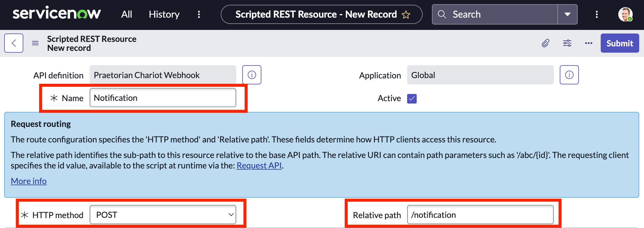
Task: Open more menus next to History
Action: click(199, 14)
